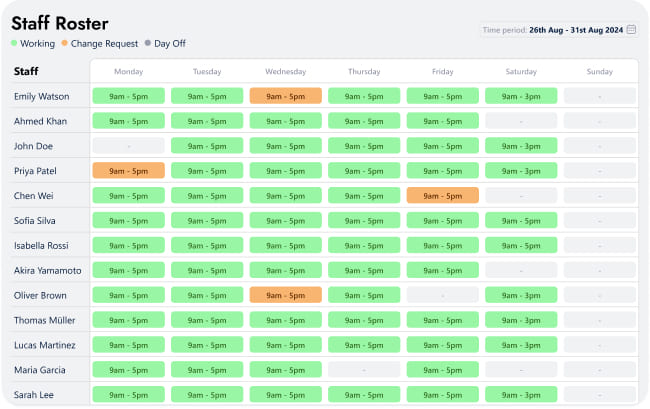Open Emily Watson's orange Wednesday change request shift
This screenshot has height=409, width=650.
point(286,96)
